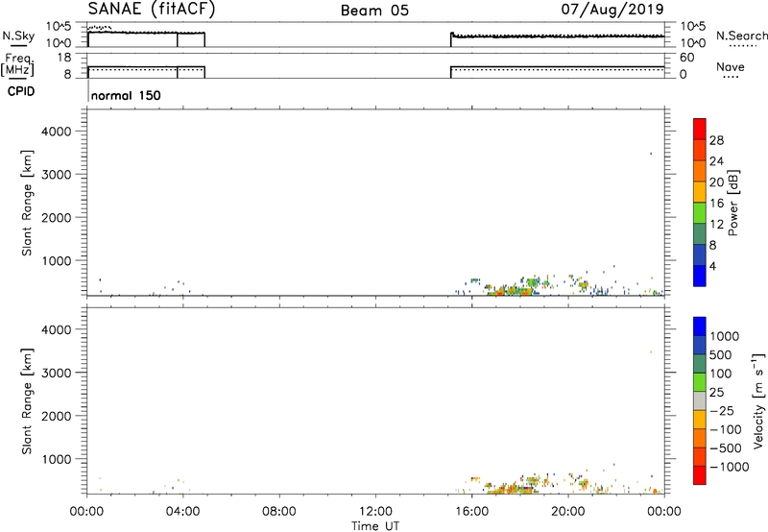Click the 'normal 150' CPID text
Image resolution: width=768 pixels, height=532 pixels.
tap(126, 95)
